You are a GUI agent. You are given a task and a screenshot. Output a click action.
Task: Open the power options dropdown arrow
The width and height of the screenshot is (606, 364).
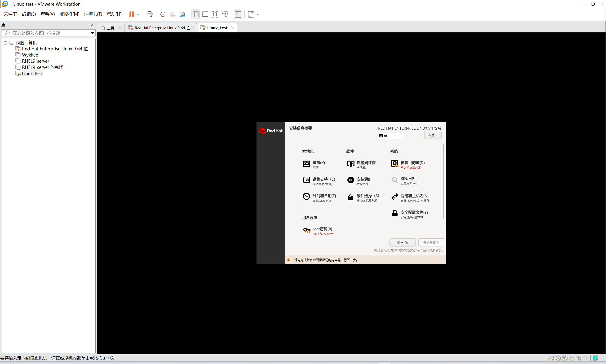click(x=138, y=14)
